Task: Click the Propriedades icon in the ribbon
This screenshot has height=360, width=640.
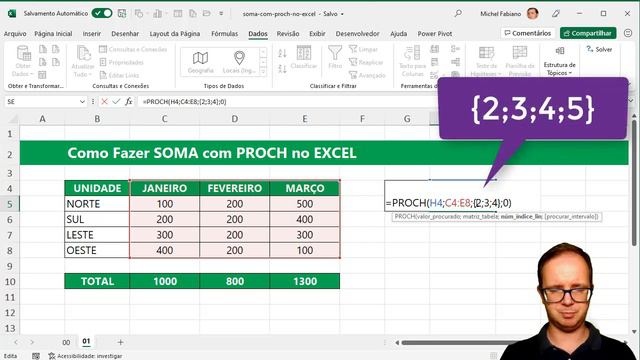Action: pos(103,62)
